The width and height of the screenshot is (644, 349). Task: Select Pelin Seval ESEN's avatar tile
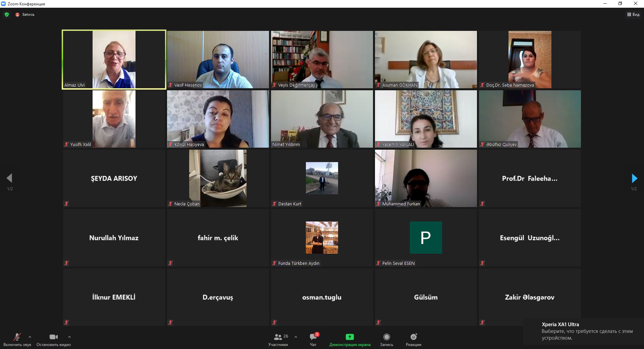tap(426, 238)
